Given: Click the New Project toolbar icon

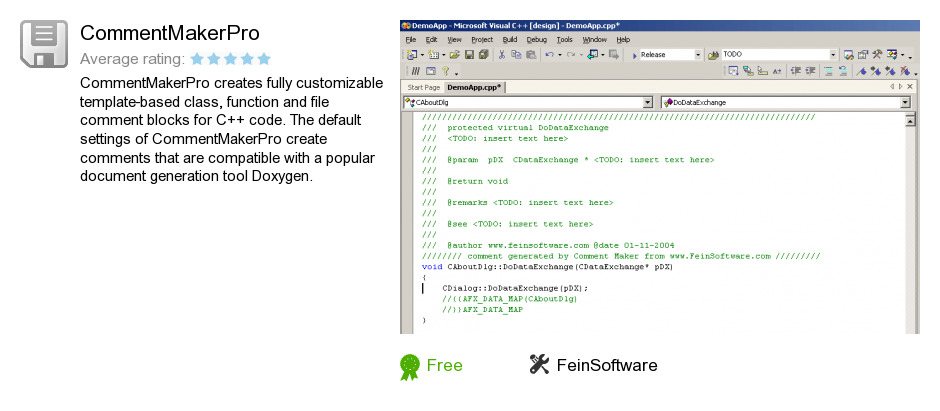Looking at the screenshot, I should (412, 55).
